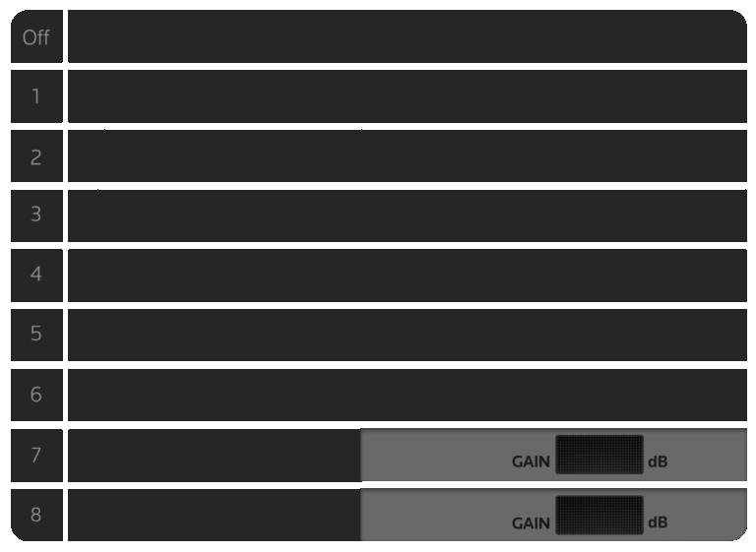Select slot number 6 button
Image resolution: width=756 pixels, height=552 pixels.
click(36, 396)
